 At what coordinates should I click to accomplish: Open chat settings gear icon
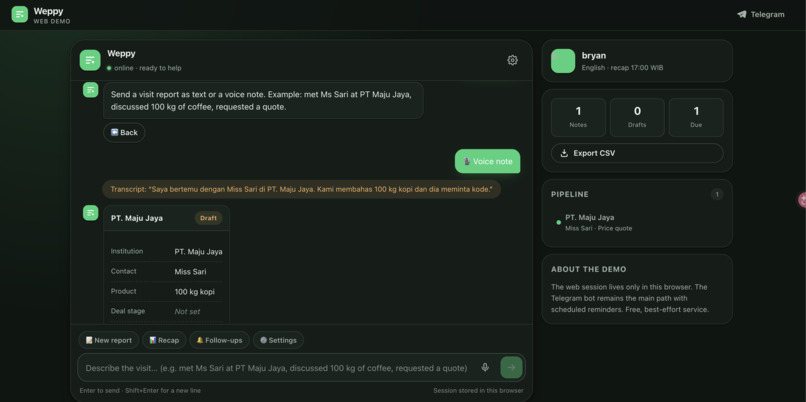(512, 60)
